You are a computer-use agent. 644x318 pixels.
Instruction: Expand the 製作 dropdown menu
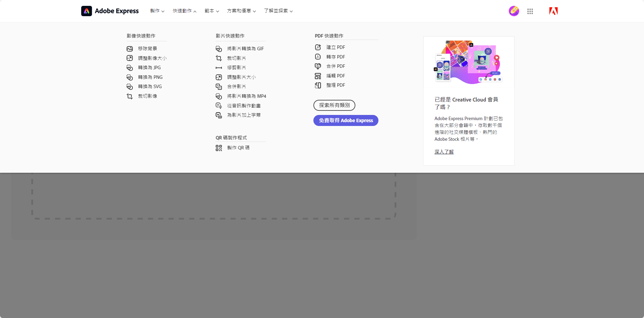point(157,11)
